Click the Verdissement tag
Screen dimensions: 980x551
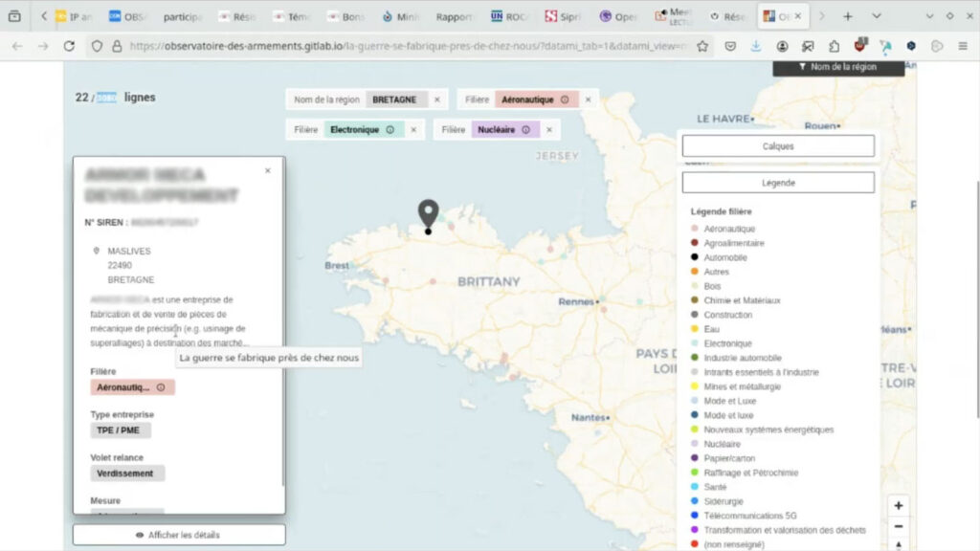click(x=127, y=474)
